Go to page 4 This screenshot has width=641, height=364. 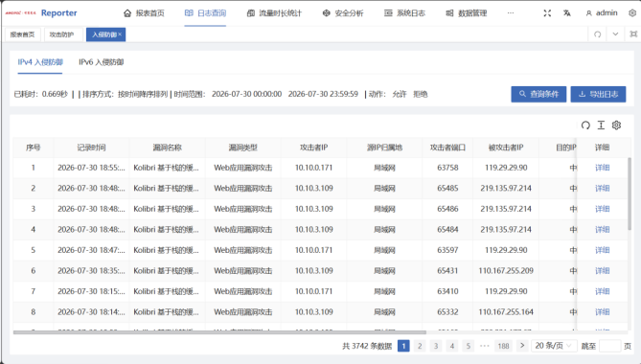[451, 346]
